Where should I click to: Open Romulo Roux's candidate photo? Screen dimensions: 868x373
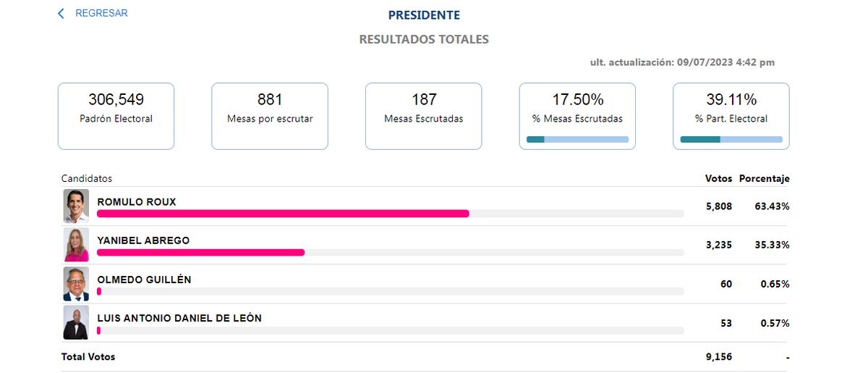point(76,206)
